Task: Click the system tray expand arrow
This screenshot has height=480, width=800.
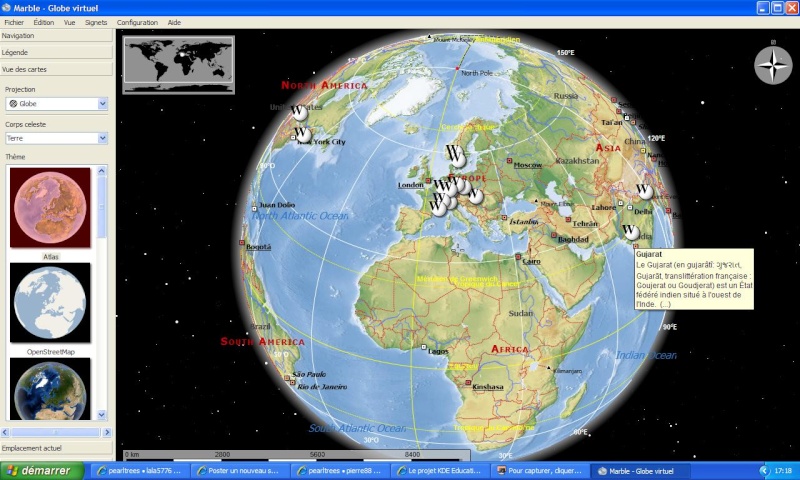Action: tap(764, 470)
